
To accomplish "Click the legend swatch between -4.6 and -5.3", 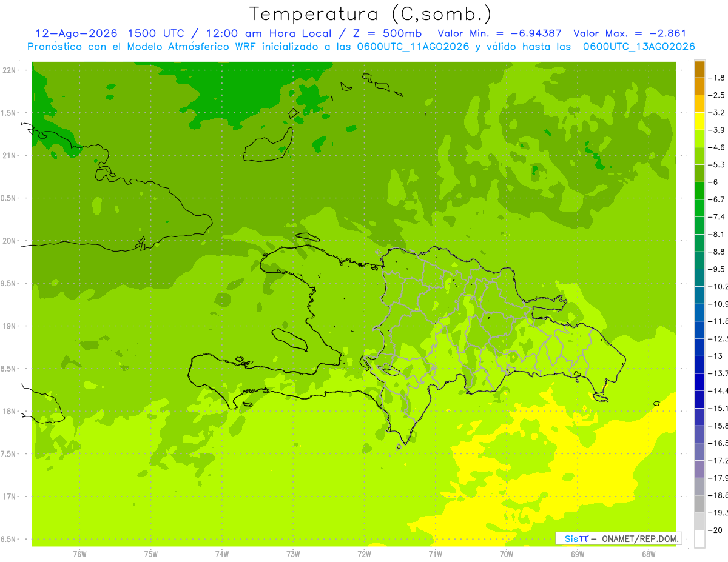I will 699,156.
